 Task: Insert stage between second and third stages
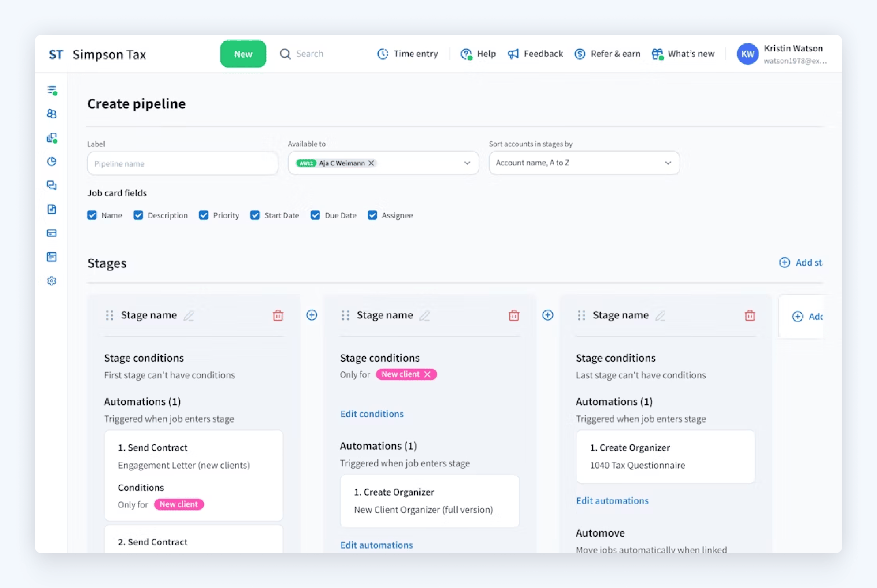[x=548, y=315]
